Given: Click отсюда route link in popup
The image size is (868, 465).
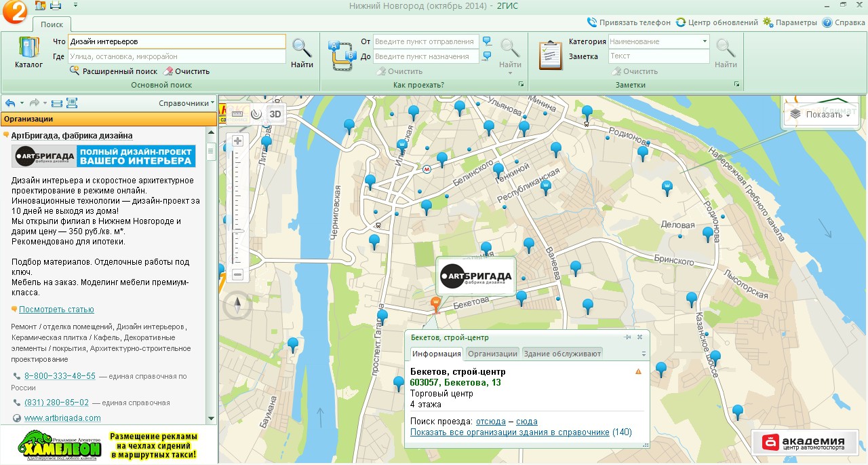Looking at the screenshot, I should [x=490, y=422].
